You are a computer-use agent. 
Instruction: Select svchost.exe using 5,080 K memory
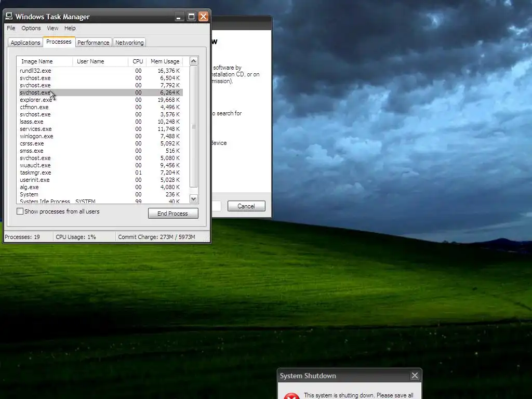tap(101, 158)
